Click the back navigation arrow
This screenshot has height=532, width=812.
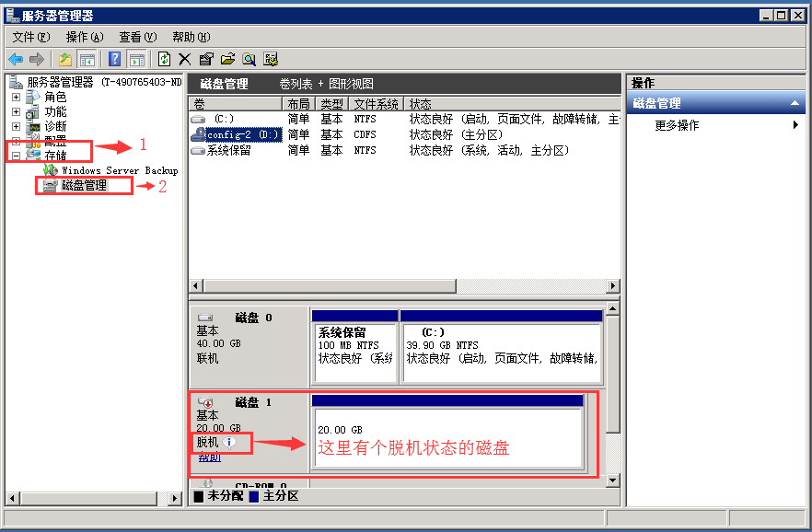[x=14, y=58]
